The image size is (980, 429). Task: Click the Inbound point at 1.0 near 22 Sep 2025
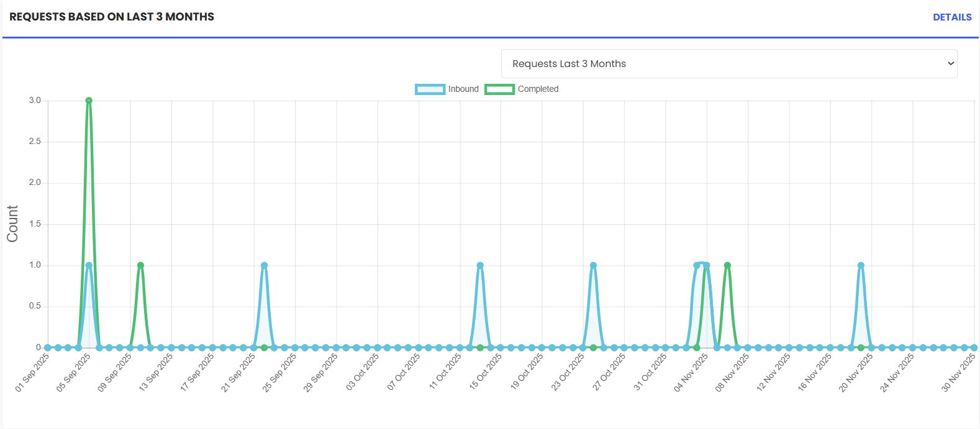264,265
